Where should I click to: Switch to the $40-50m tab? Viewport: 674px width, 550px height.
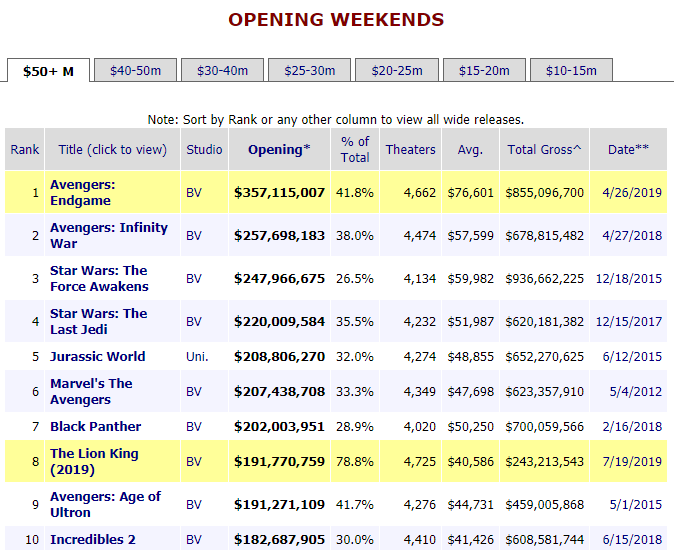tap(135, 70)
